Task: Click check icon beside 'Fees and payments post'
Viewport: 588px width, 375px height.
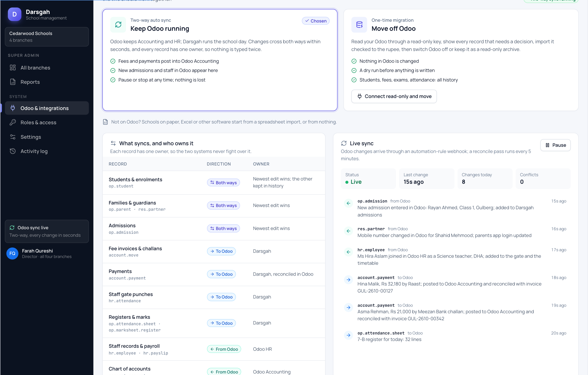Action: click(113, 61)
